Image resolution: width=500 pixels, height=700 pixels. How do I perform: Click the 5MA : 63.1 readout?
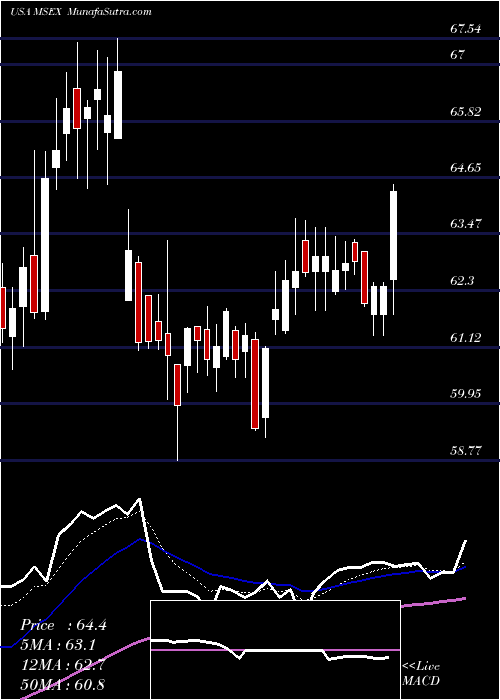[58, 645]
